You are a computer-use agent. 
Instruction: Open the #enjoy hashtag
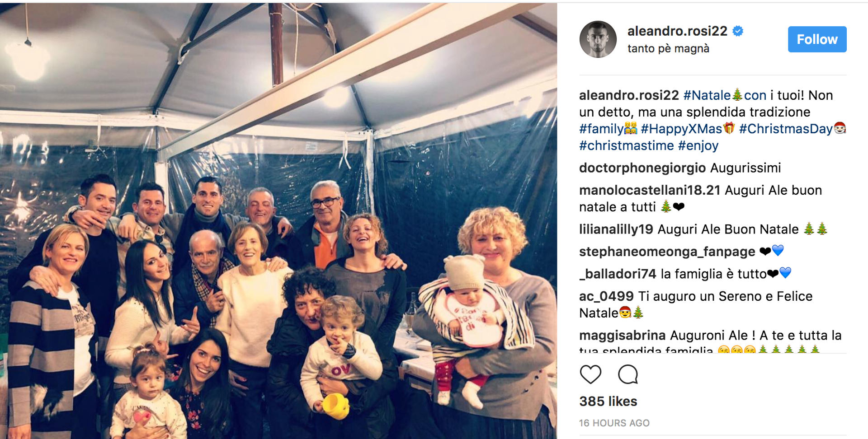(698, 145)
